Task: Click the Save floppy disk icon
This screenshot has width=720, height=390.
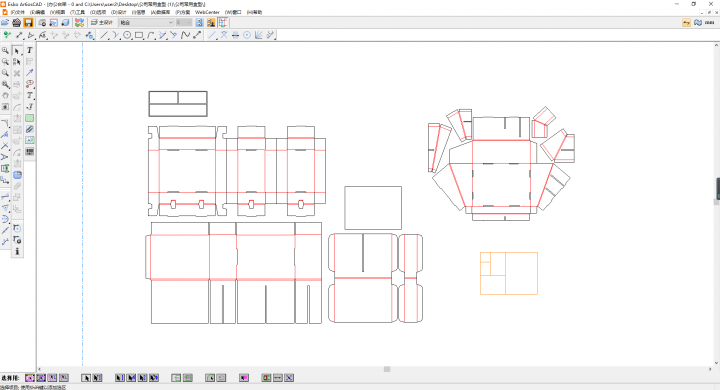Action: click(28, 23)
